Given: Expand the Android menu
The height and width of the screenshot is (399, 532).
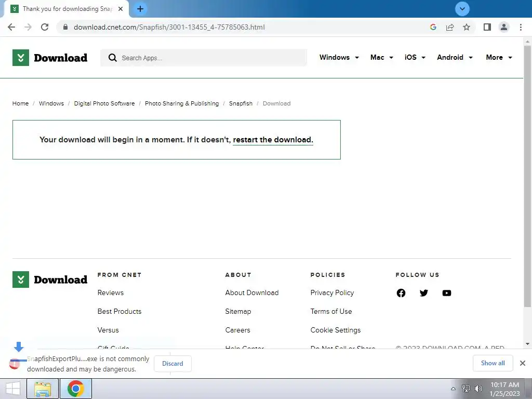Looking at the screenshot, I should [x=455, y=57].
